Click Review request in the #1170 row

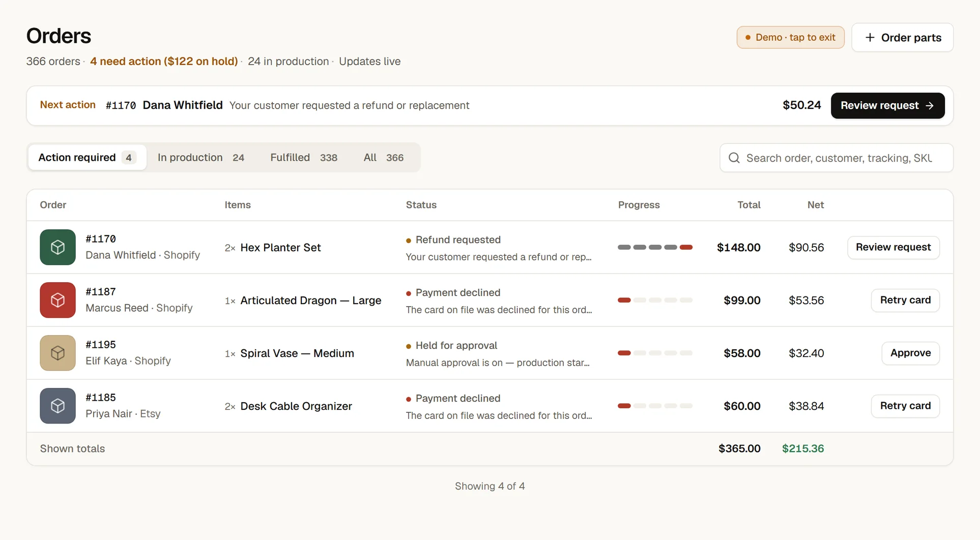click(893, 247)
